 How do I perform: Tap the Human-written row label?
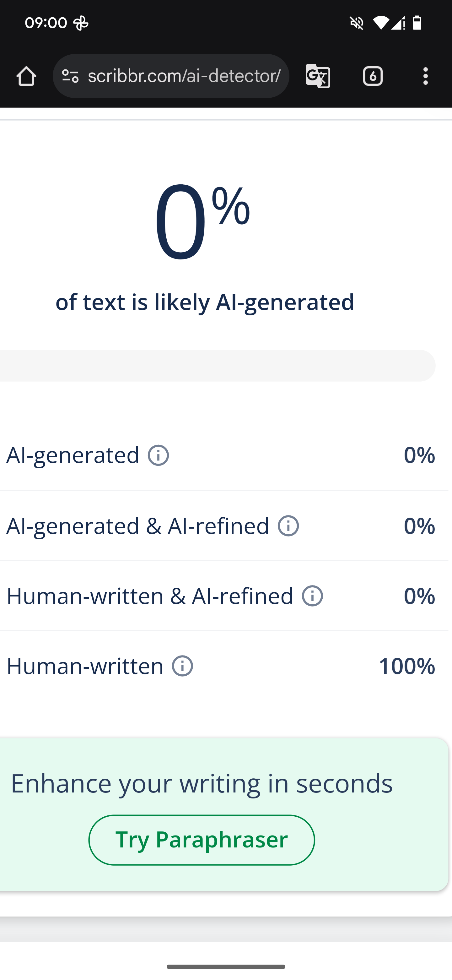85,666
